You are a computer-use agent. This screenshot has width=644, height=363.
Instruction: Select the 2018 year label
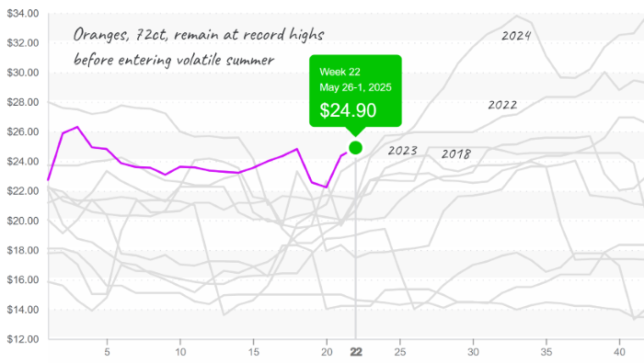(456, 154)
